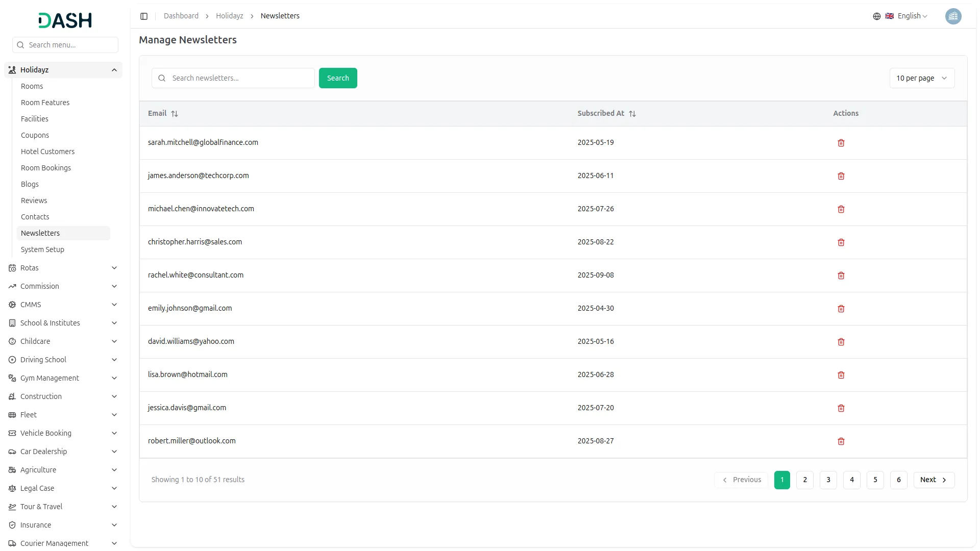Viewport: 980px width, 551px height.
Task: Delete sarah.mitchell@globalfinance.com subscriber via trash icon
Action: tap(841, 143)
